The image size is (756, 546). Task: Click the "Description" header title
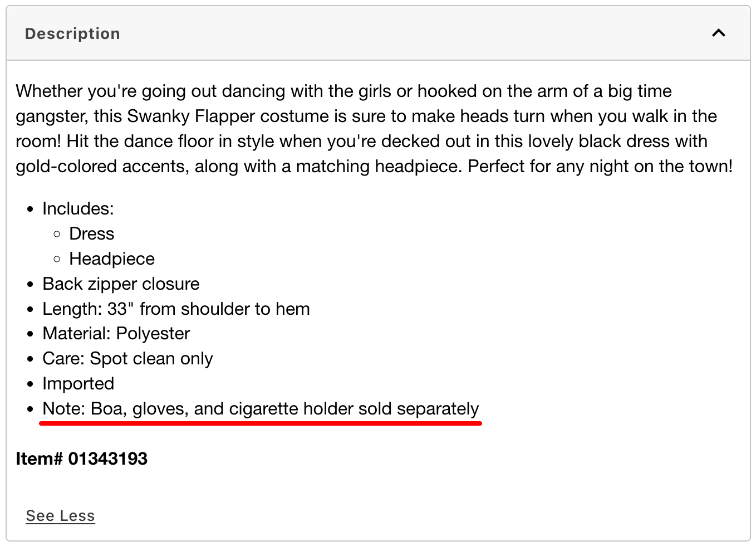(x=72, y=34)
